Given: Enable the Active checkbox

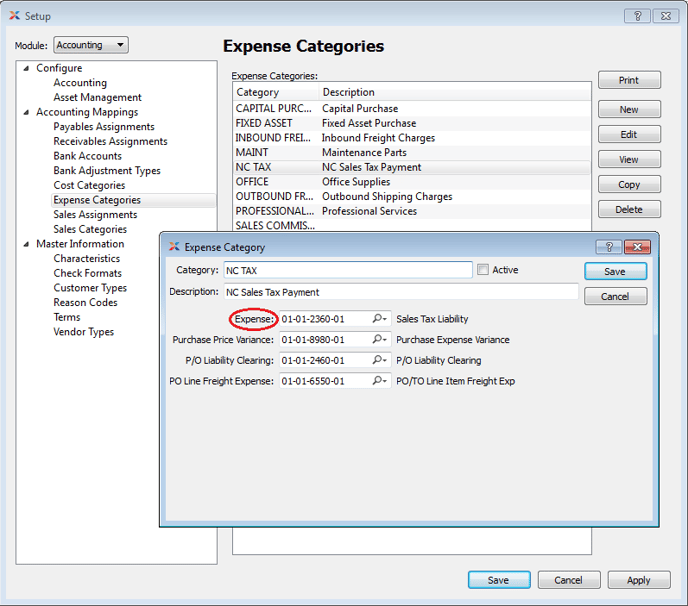Looking at the screenshot, I should [x=484, y=270].
